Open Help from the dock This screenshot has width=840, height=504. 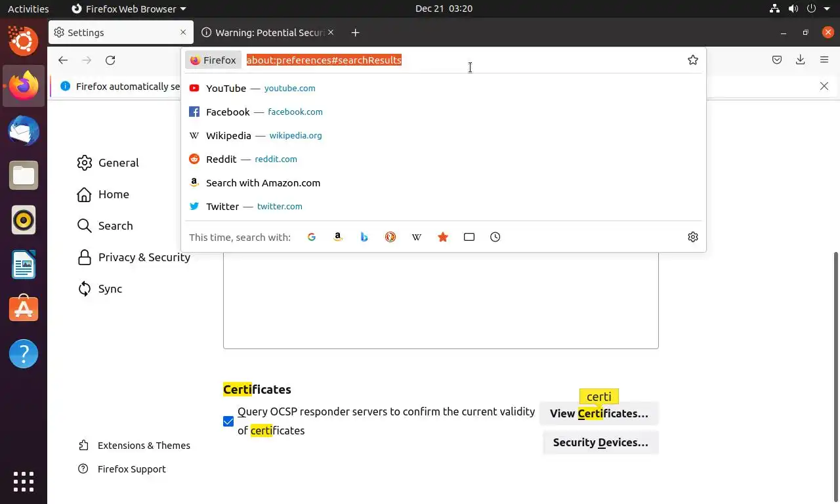pos(24,354)
